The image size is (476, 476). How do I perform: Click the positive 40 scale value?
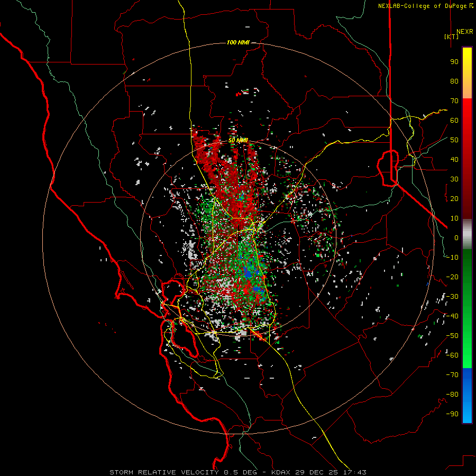click(x=454, y=160)
